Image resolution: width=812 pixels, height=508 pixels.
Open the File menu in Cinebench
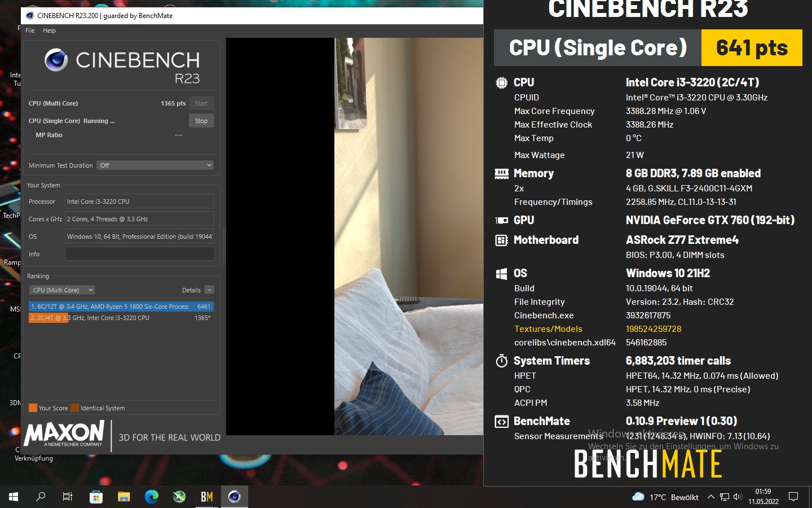[x=30, y=30]
